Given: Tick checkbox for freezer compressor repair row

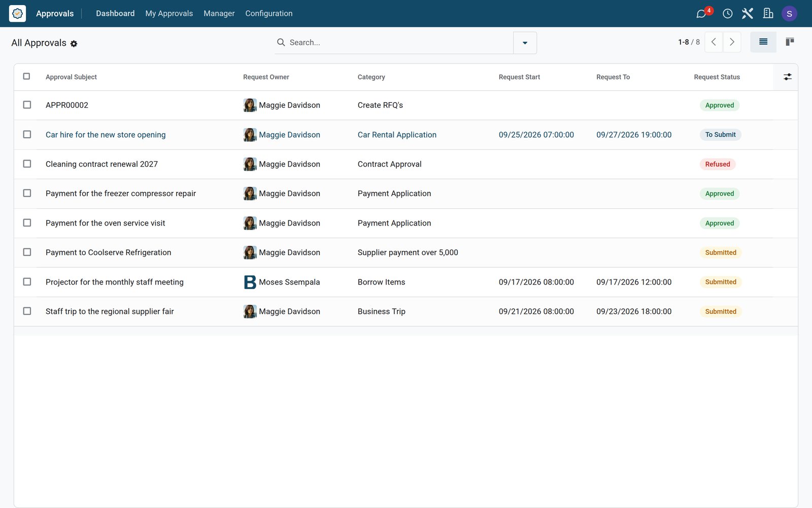Looking at the screenshot, I should tap(27, 193).
